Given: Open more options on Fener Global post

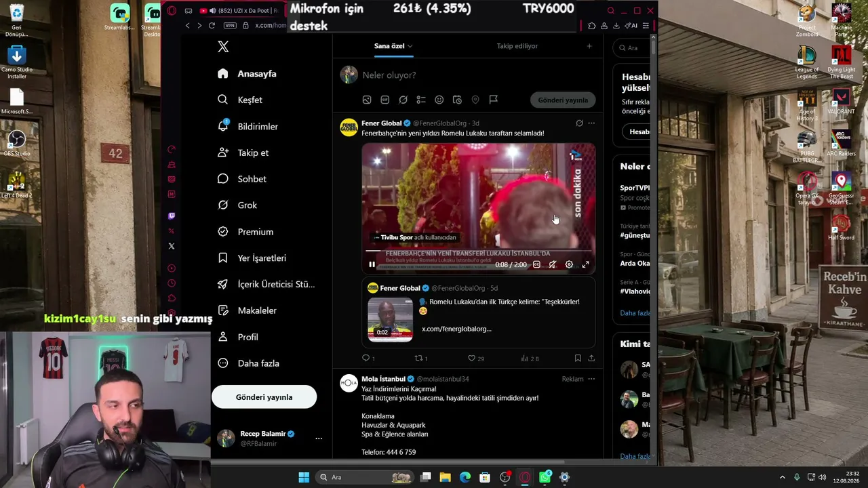Looking at the screenshot, I should 591,123.
